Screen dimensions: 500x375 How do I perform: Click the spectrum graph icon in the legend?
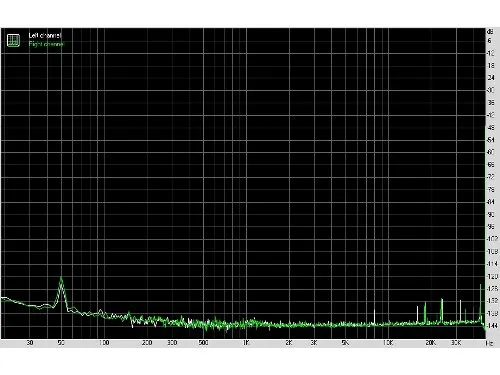pos(13,40)
